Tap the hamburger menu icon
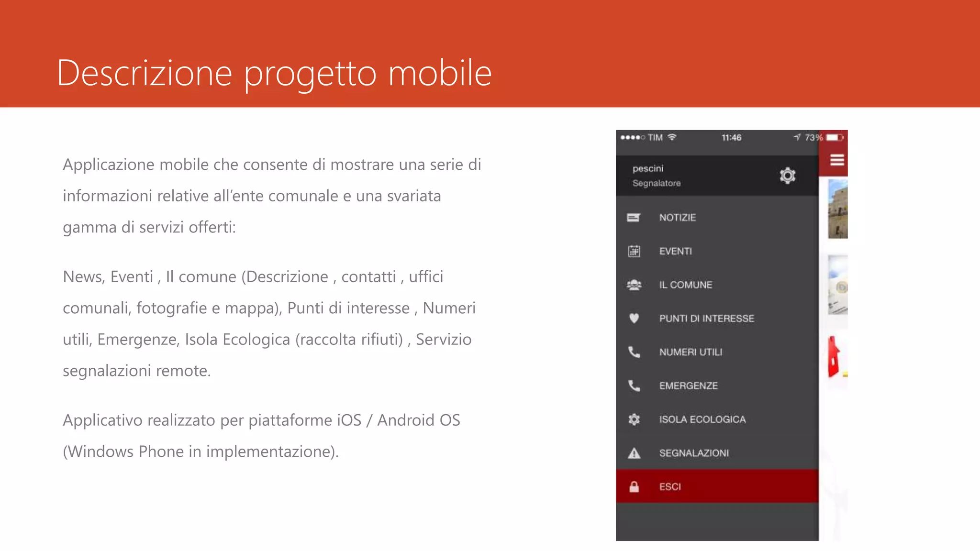 [x=837, y=160]
